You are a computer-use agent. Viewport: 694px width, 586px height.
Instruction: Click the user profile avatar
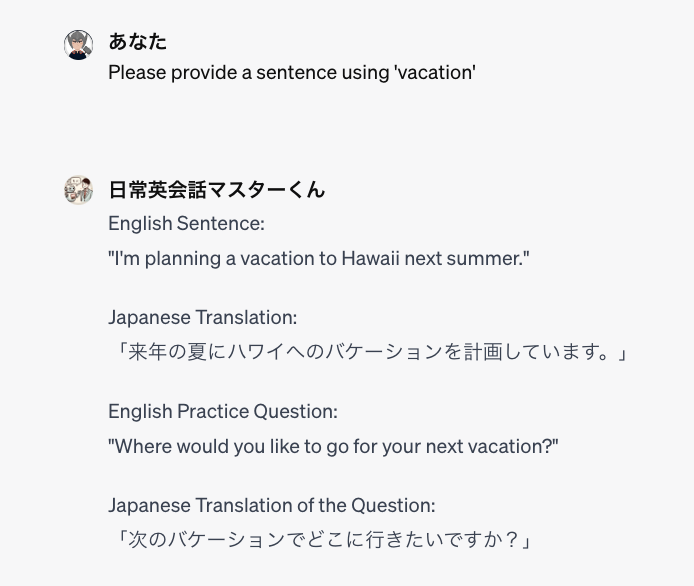tap(79, 44)
